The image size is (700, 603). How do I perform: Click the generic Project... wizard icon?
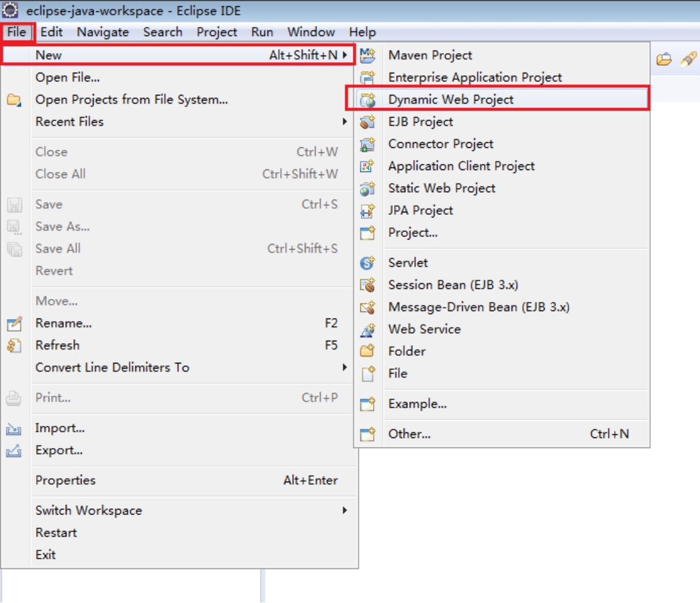367,233
